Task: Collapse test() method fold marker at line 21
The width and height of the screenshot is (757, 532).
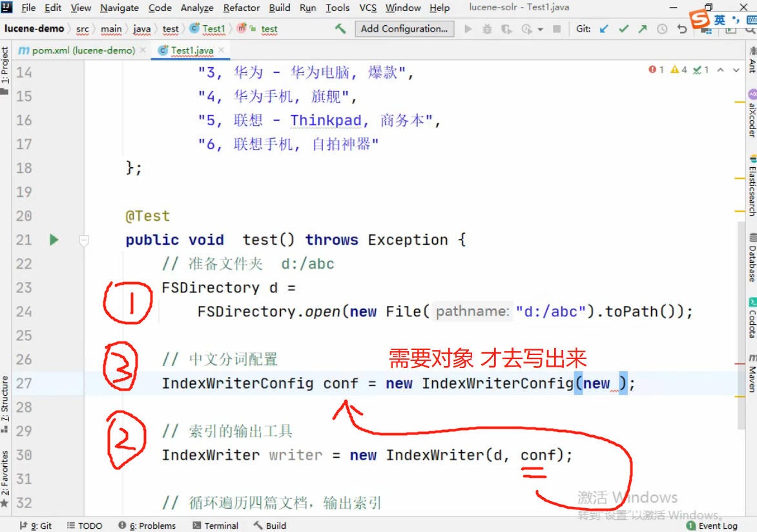Action: coord(84,240)
